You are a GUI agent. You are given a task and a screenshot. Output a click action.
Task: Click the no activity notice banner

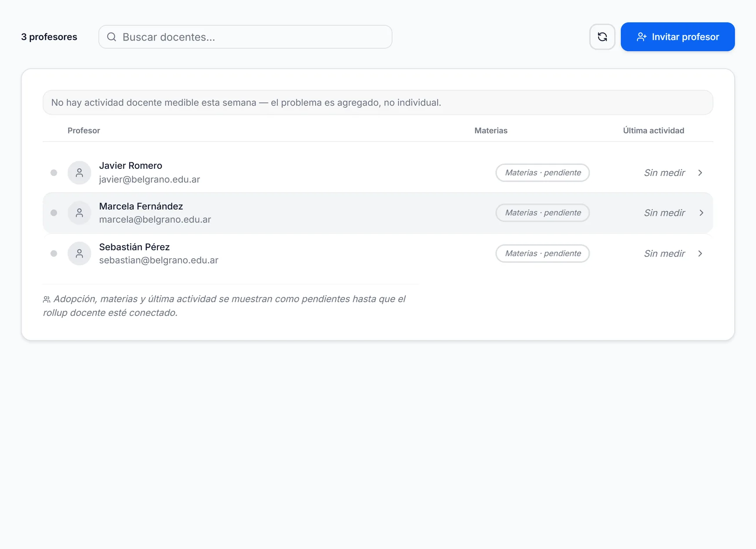pos(378,102)
